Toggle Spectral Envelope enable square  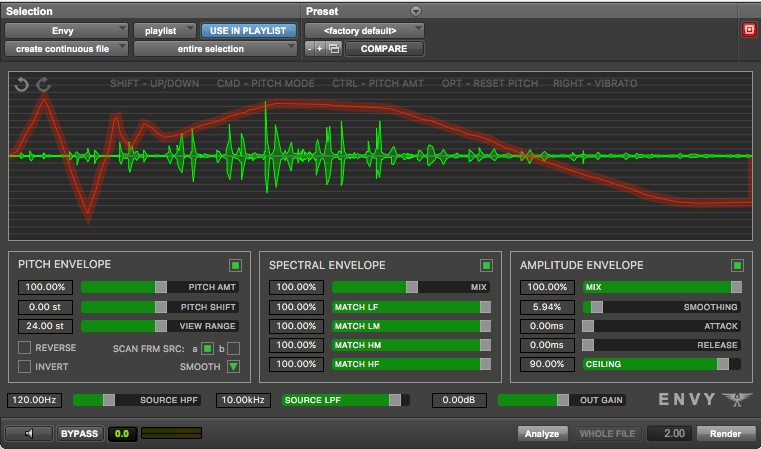pyautogui.click(x=486, y=265)
